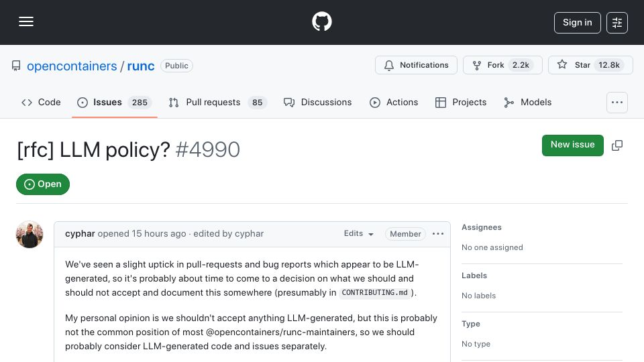Open the Pull requests tab
Image resolution: width=644 pixels, height=362 pixels.
217,102
